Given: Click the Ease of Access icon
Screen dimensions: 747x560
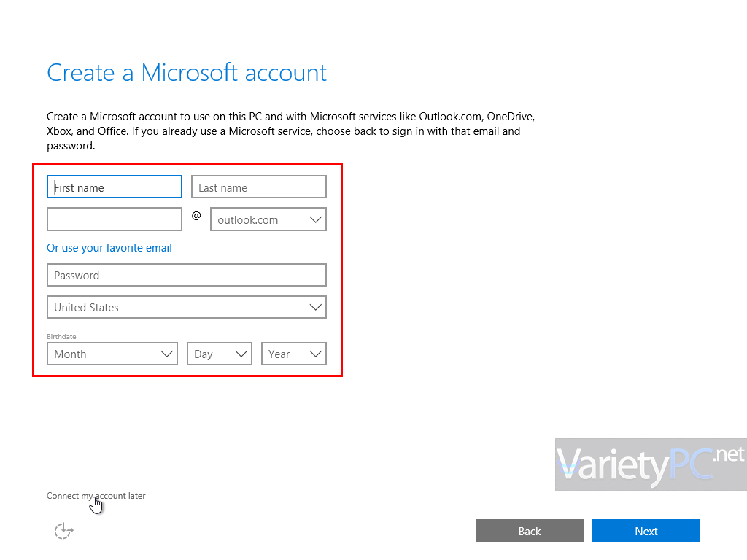Looking at the screenshot, I should (x=64, y=531).
